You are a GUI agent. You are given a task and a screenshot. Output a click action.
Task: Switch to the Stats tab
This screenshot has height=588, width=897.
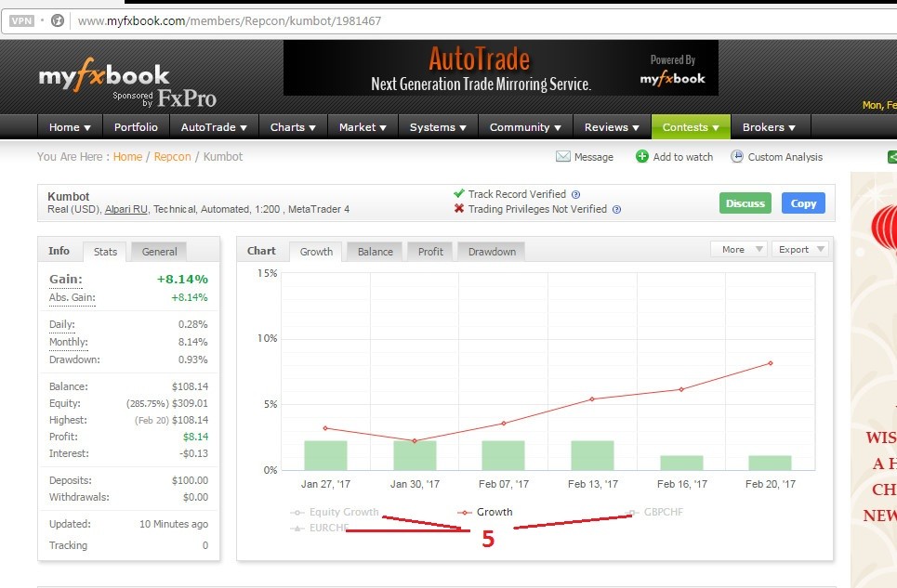tap(105, 252)
